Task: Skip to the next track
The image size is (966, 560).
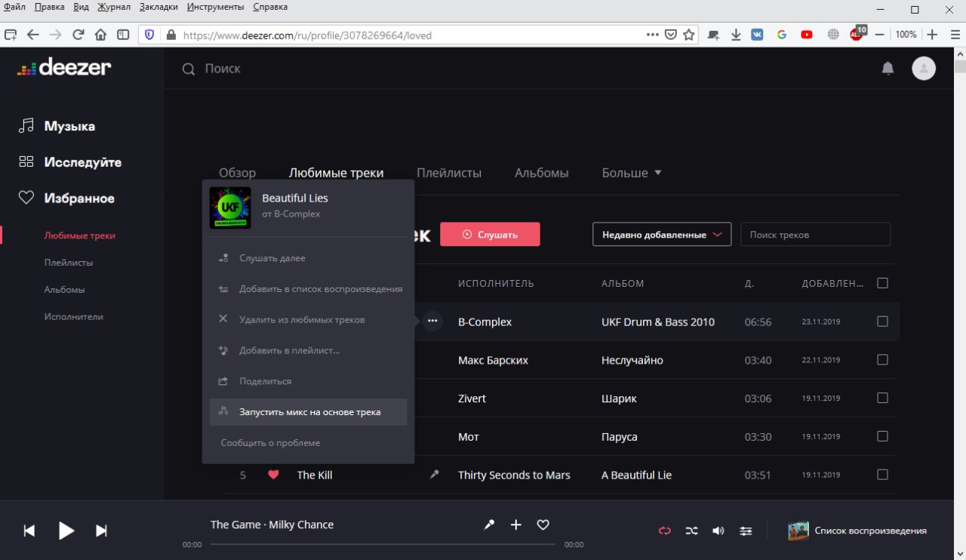Action: click(101, 531)
